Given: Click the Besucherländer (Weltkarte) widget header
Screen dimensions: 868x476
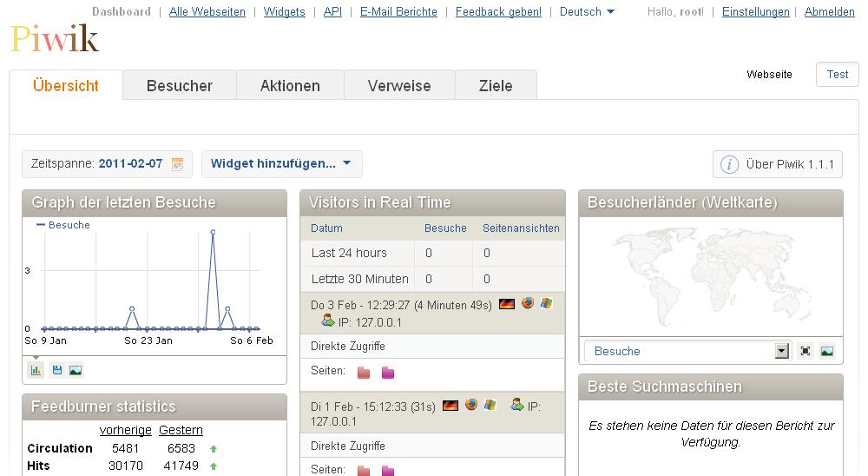Looking at the screenshot, I should point(711,202).
